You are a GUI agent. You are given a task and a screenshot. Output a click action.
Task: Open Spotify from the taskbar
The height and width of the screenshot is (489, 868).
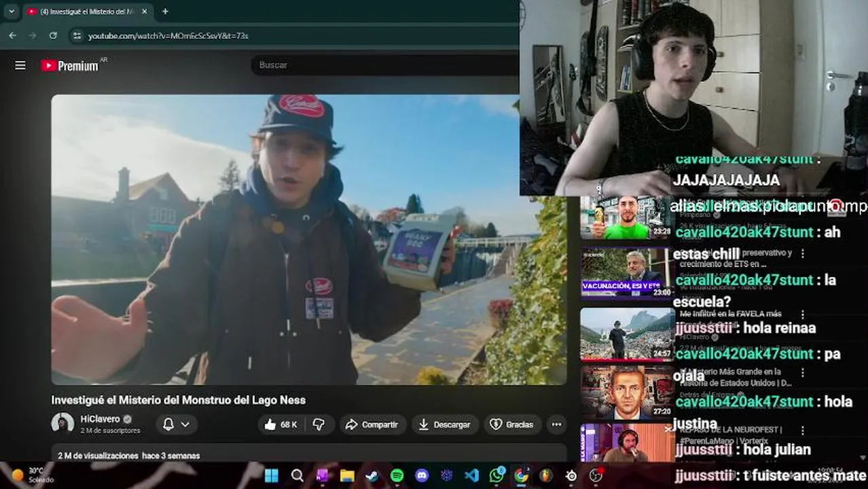coord(397,475)
